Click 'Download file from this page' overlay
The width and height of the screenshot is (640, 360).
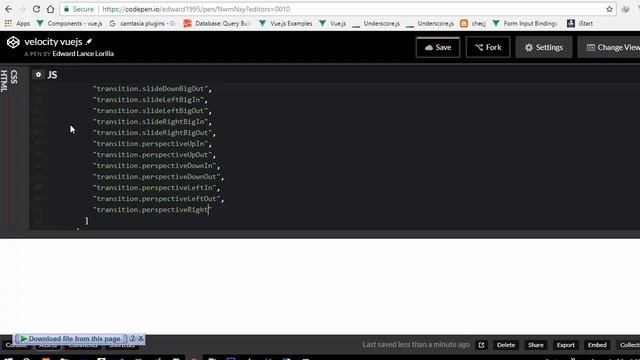tap(70, 339)
